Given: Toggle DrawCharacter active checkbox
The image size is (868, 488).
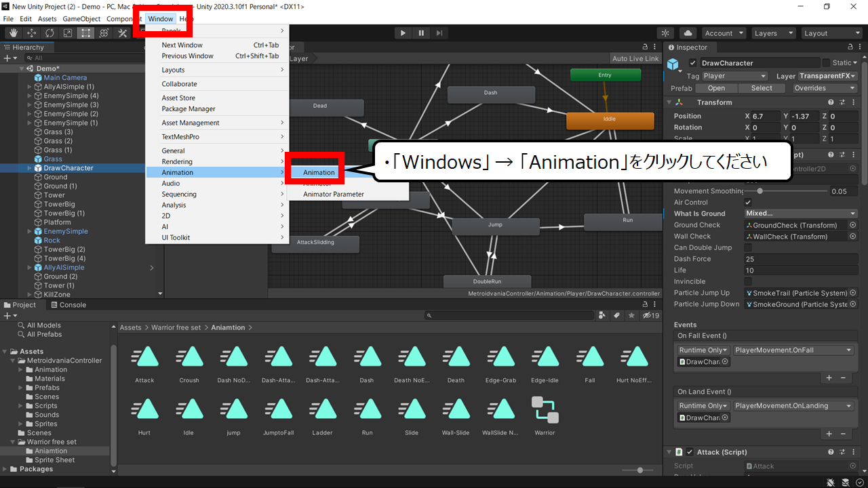Looking at the screenshot, I should pos(692,63).
